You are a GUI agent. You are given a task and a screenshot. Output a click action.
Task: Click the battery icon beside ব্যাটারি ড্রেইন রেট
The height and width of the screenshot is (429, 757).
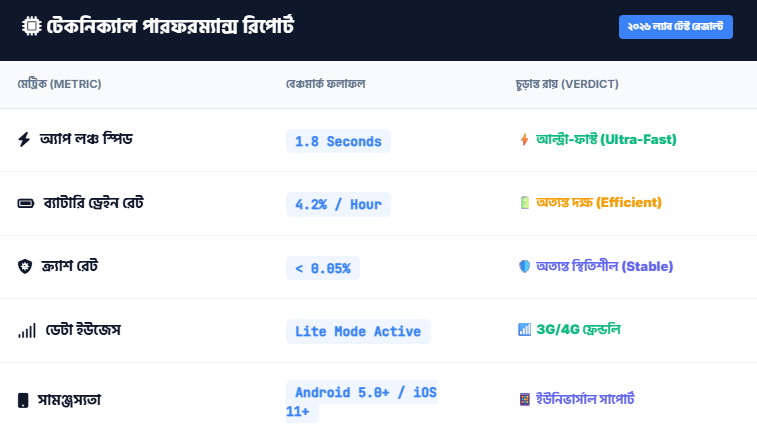point(25,204)
